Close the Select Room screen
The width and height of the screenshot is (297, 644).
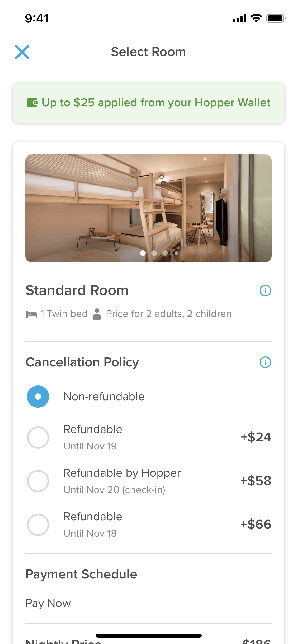coord(22,52)
